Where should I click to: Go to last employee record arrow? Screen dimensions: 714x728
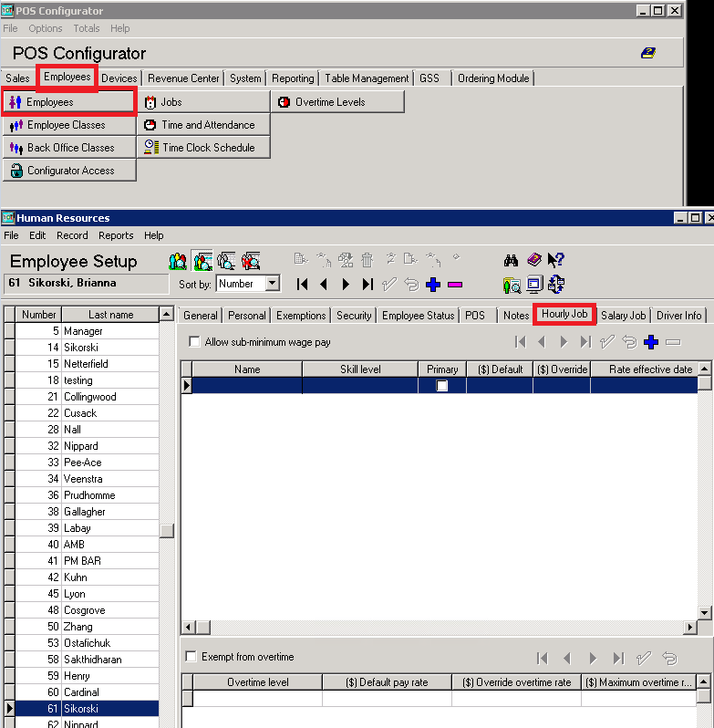point(367,284)
